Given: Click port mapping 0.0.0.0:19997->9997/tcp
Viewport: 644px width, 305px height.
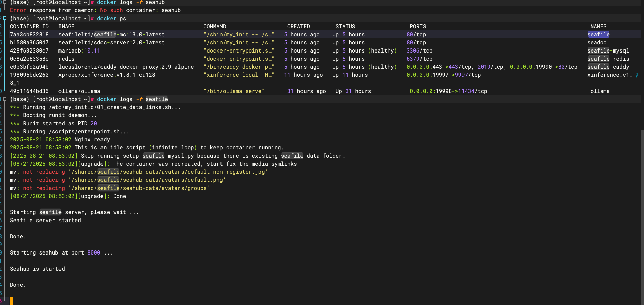Looking at the screenshot, I should [x=444, y=75].
